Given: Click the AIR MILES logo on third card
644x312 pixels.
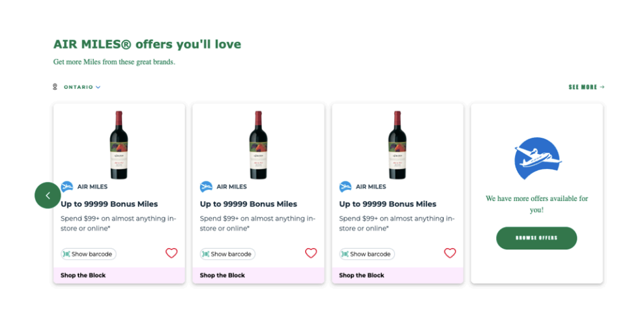Looking at the screenshot, I should [x=345, y=187].
